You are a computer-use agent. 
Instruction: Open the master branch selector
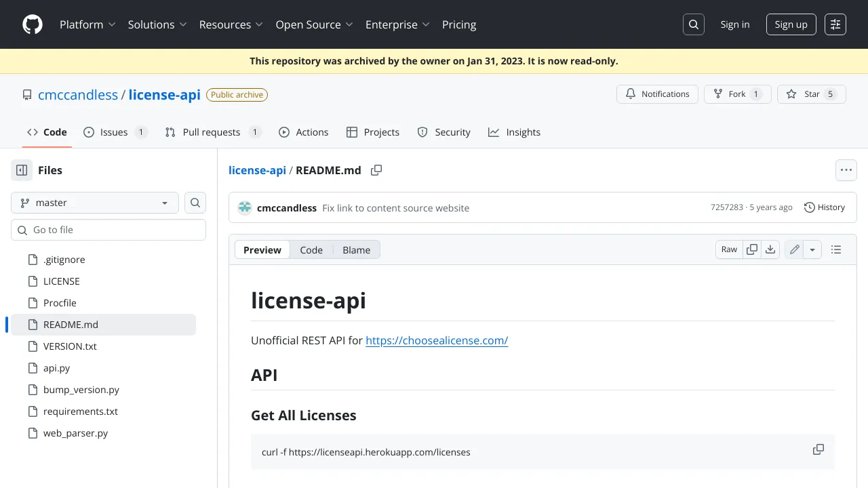[95, 203]
